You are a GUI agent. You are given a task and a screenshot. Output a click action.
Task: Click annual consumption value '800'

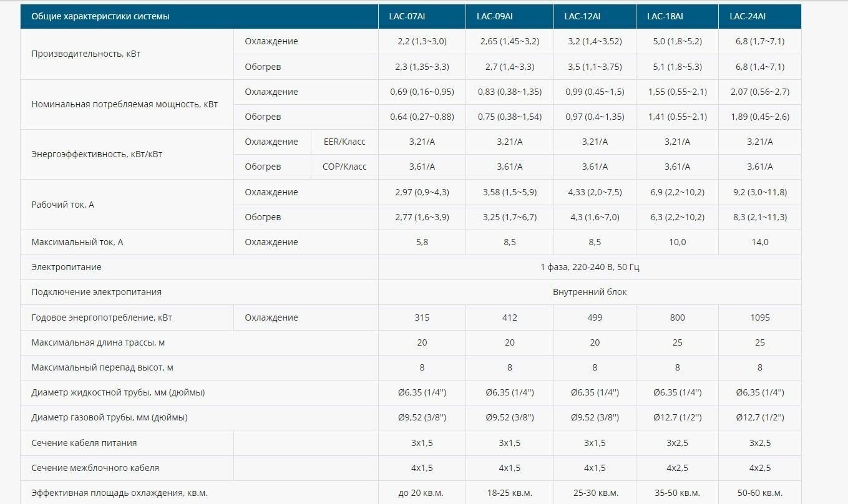[x=678, y=317]
